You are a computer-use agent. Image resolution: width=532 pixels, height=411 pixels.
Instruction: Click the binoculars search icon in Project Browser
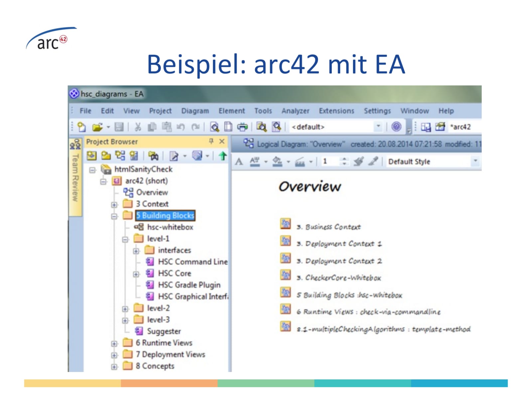153,156
